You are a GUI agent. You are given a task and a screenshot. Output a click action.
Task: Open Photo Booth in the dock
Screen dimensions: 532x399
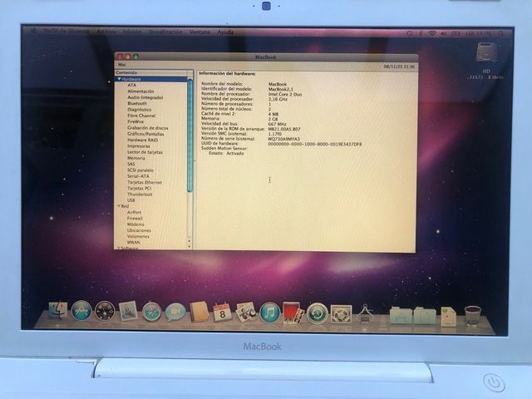293,313
